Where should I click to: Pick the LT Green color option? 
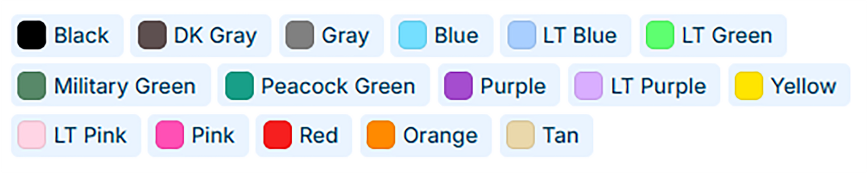tap(713, 36)
